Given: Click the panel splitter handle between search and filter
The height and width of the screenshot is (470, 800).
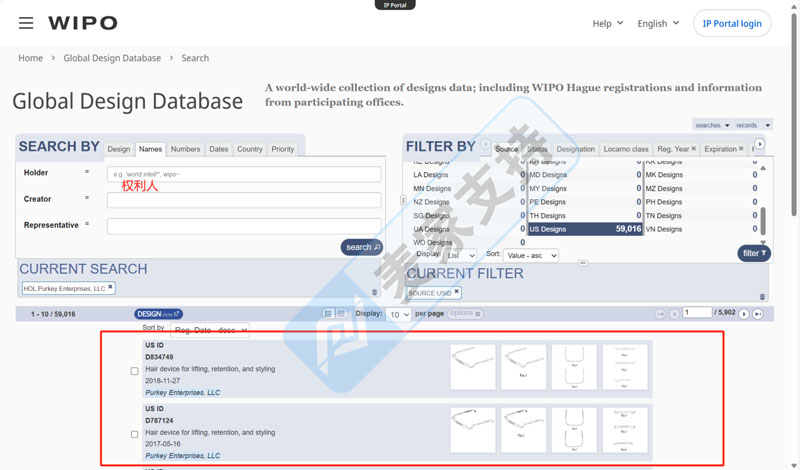Looking at the screenshot, I should pos(403,200).
